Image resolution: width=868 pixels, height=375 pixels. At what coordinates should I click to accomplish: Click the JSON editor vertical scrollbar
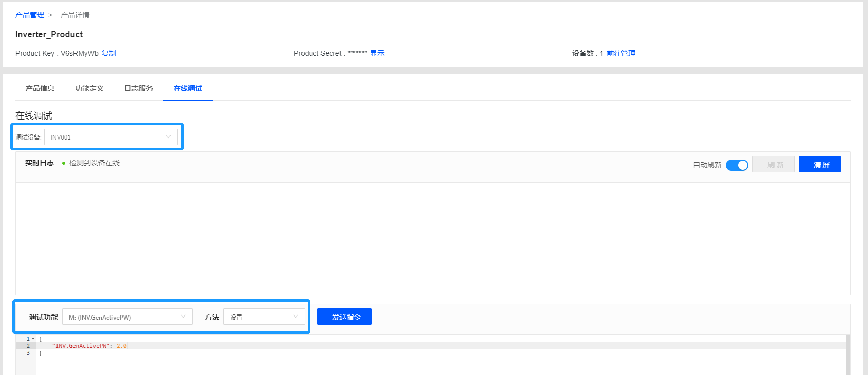(x=848, y=355)
